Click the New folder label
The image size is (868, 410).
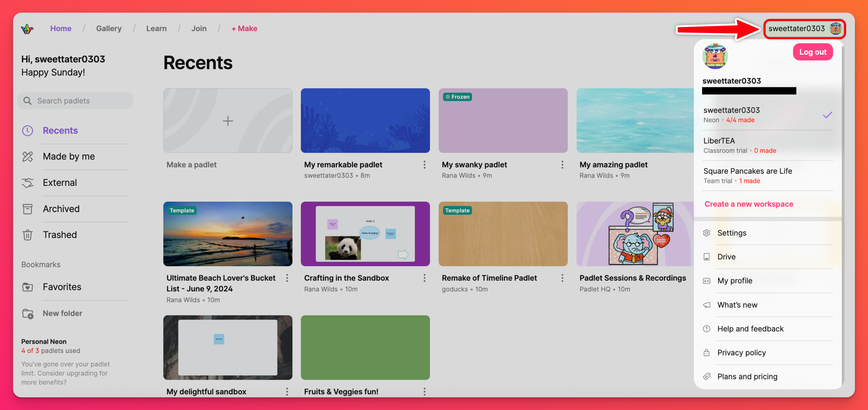click(62, 314)
